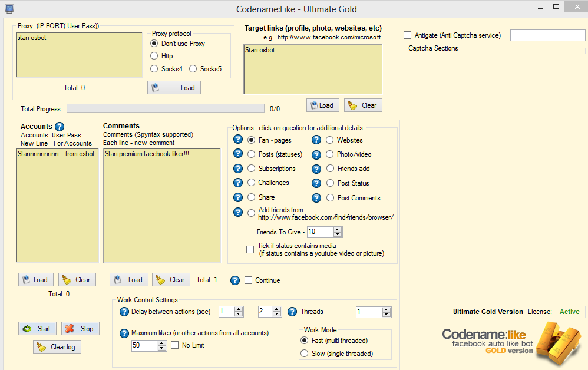
Task: Load proxy list from file
Action: pyautogui.click(x=174, y=88)
